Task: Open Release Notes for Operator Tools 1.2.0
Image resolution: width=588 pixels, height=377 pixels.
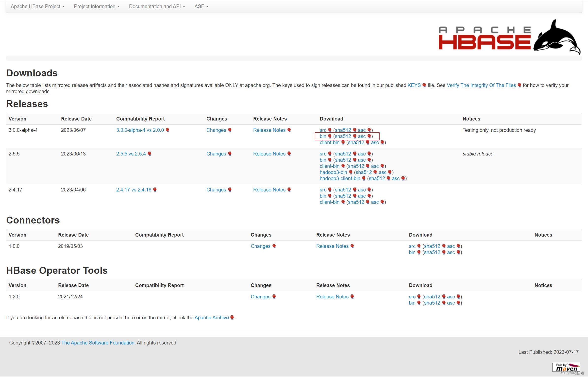Action: click(332, 297)
